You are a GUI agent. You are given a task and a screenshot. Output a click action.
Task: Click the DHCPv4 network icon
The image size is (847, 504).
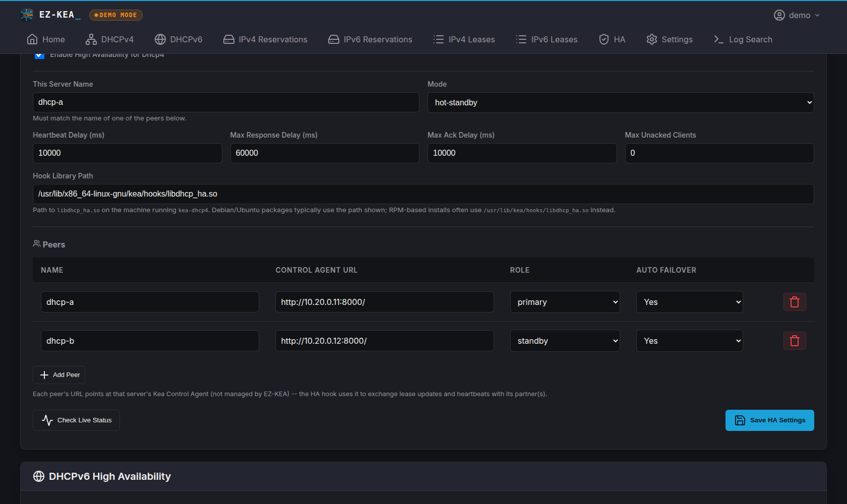(91, 39)
